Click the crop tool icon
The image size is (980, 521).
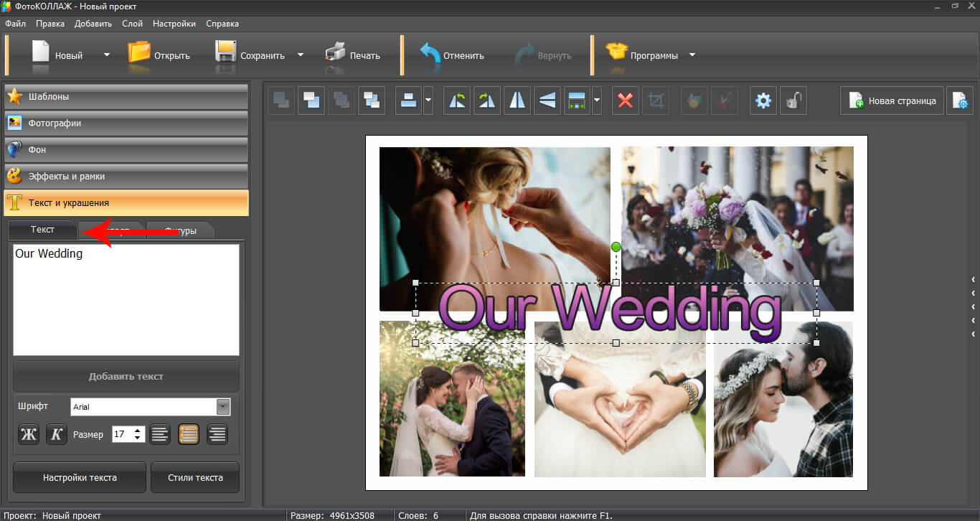(656, 100)
